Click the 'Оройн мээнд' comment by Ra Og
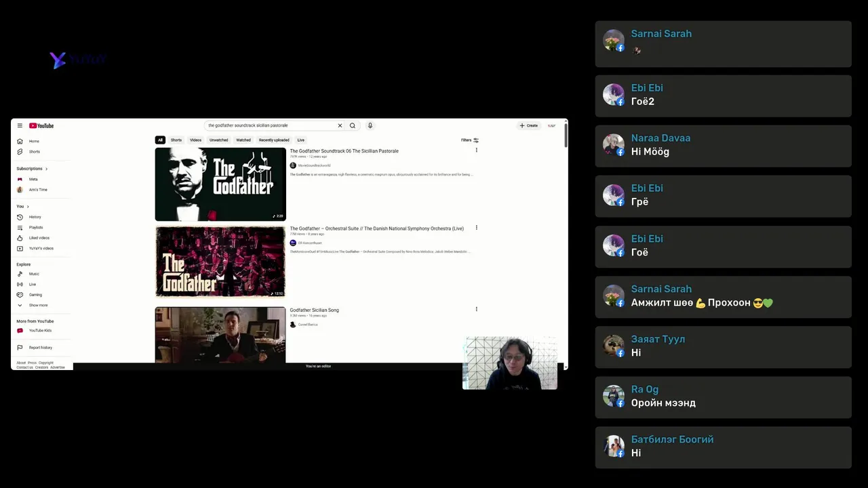The height and width of the screenshot is (488, 868). point(663,403)
